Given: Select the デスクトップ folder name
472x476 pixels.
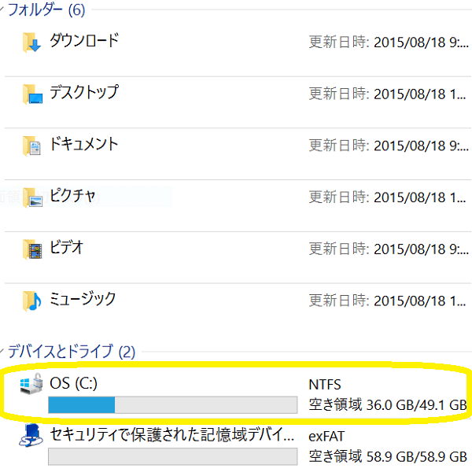Looking at the screenshot, I should coord(84,92).
